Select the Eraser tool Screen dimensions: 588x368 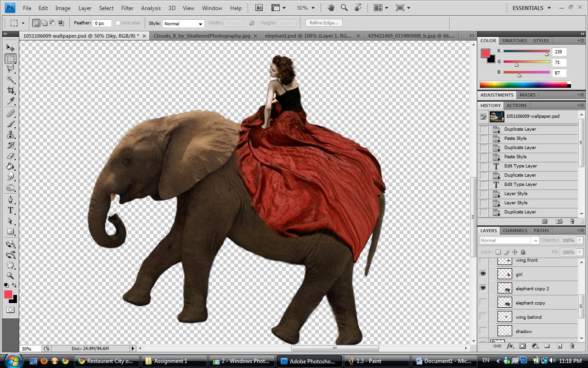pyautogui.click(x=11, y=156)
